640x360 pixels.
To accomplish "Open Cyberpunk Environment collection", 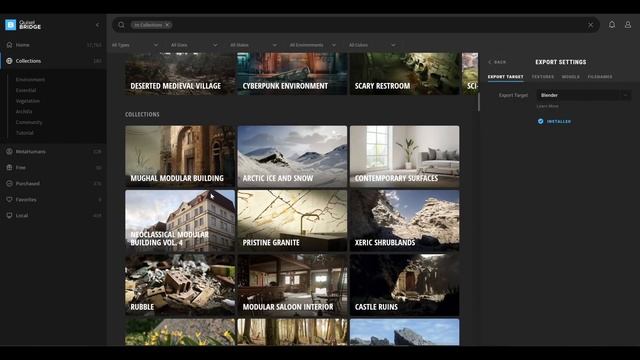I will (x=292, y=73).
